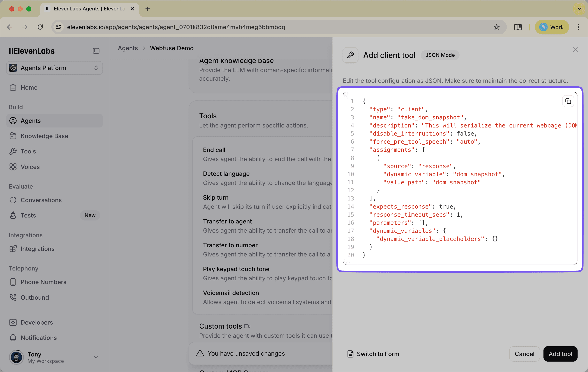Go to Phone Numbers settings
The width and height of the screenshot is (588, 372).
pos(43,282)
